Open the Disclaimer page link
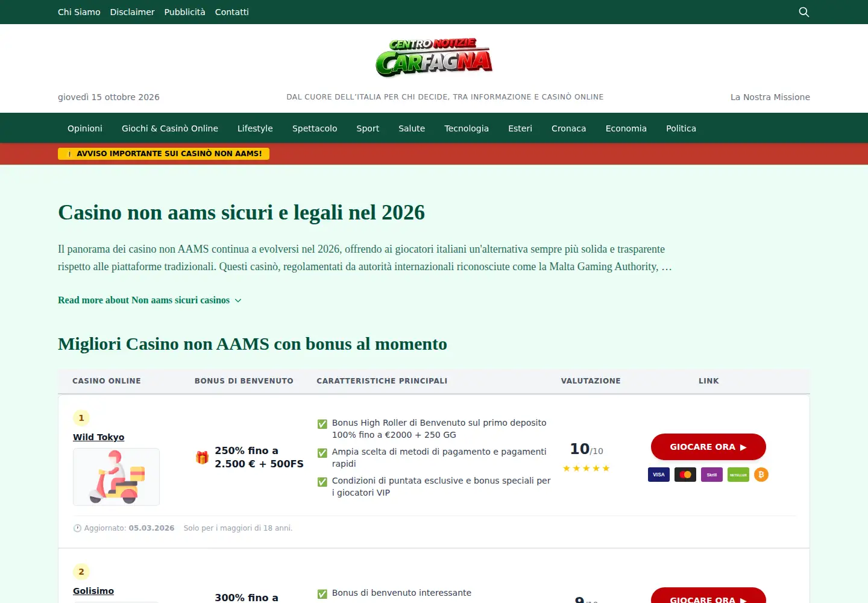The image size is (868, 603). point(133,12)
